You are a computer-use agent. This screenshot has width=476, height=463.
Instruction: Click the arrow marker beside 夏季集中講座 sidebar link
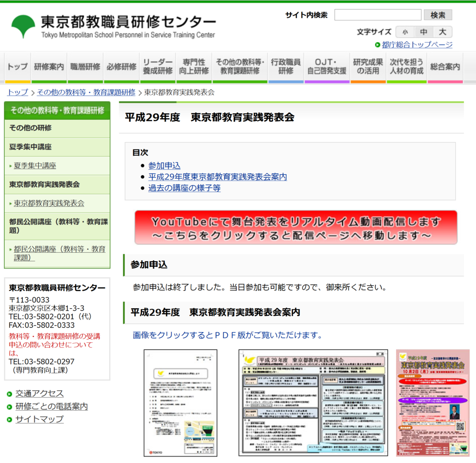click(x=9, y=166)
